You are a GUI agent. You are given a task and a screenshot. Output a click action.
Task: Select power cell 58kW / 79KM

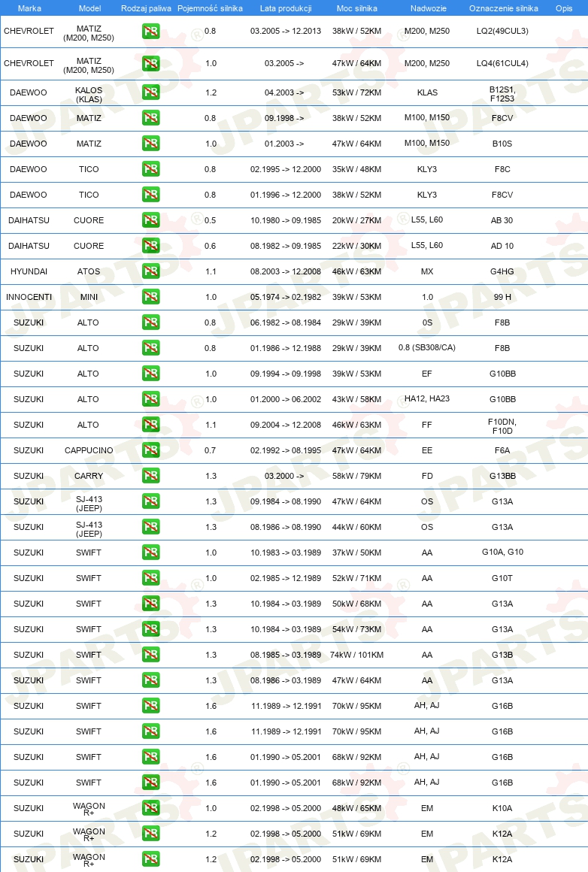356,476
